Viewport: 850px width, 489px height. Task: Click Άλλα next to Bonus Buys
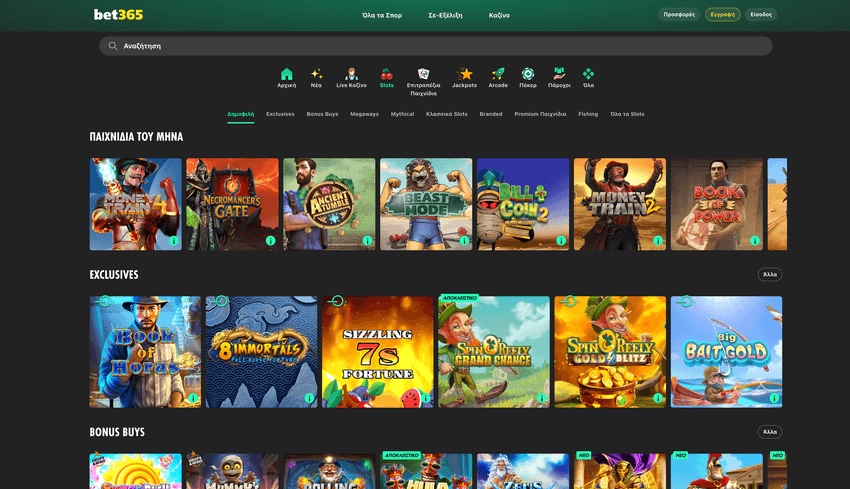(x=770, y=432)
